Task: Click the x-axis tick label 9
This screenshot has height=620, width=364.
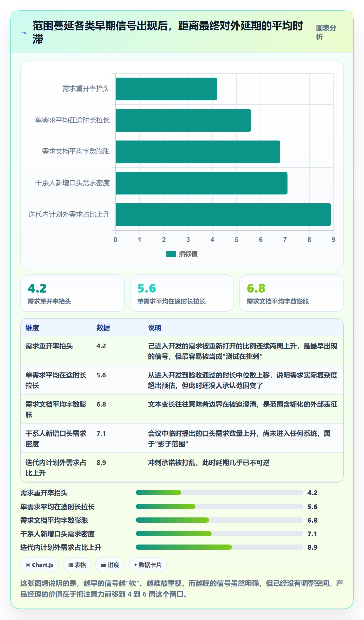Action: [x=333, y=240]
